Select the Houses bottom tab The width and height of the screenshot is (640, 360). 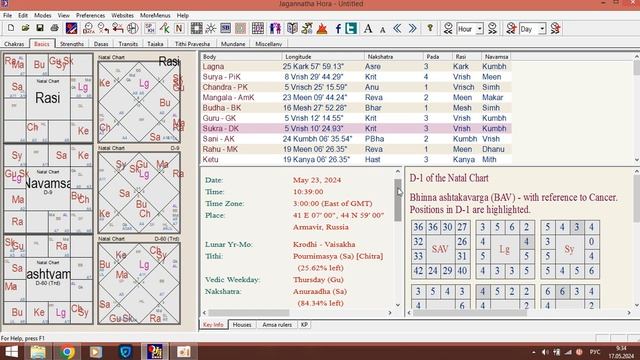tap(242, 325)
